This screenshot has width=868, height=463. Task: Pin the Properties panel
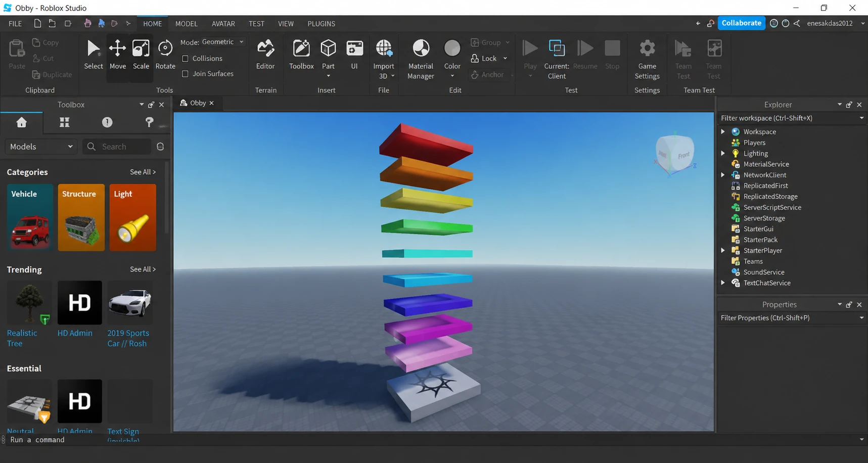(x=849, y=304)
